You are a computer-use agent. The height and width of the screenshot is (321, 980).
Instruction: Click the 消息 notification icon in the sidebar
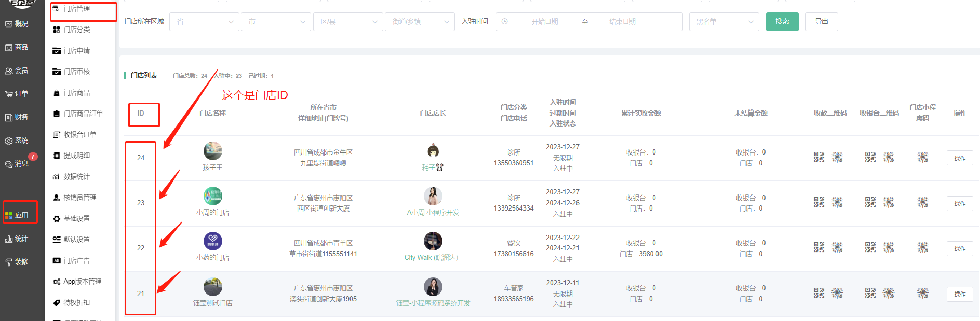coord(9,164)
